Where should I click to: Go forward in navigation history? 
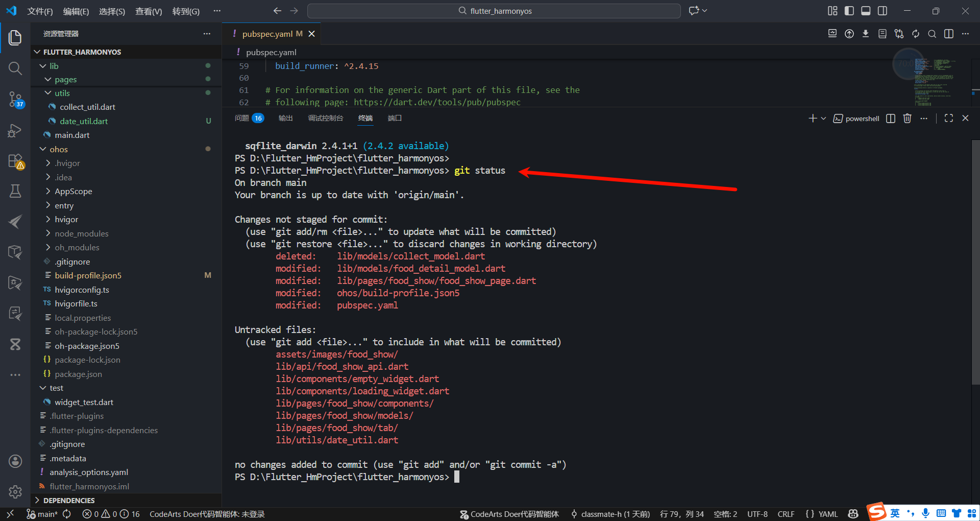pos(294,11)
